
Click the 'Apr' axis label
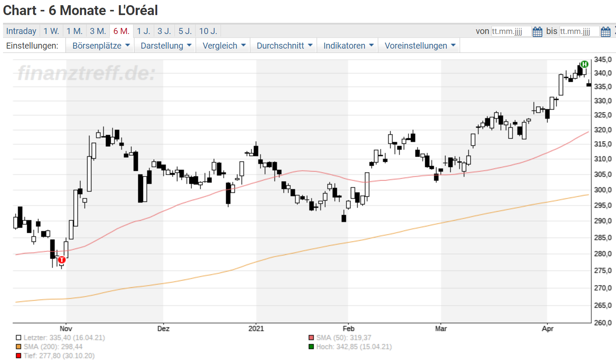tap(548, 329)
